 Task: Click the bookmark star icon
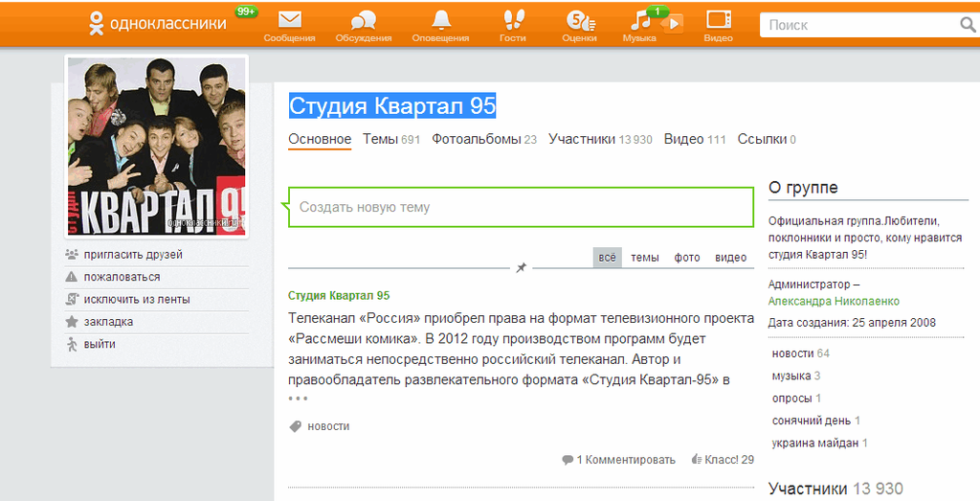[x=72, y=322]
